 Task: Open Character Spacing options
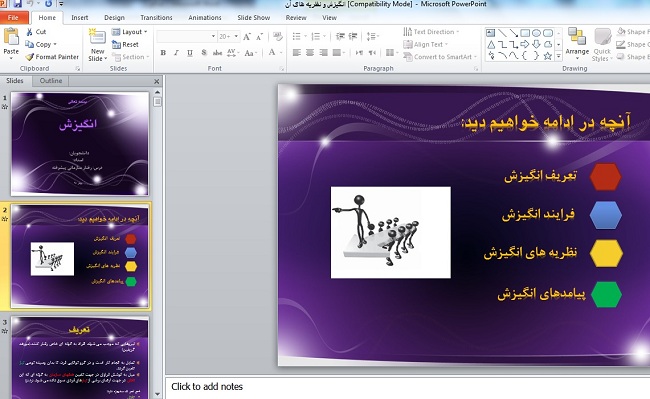(232, 53)
